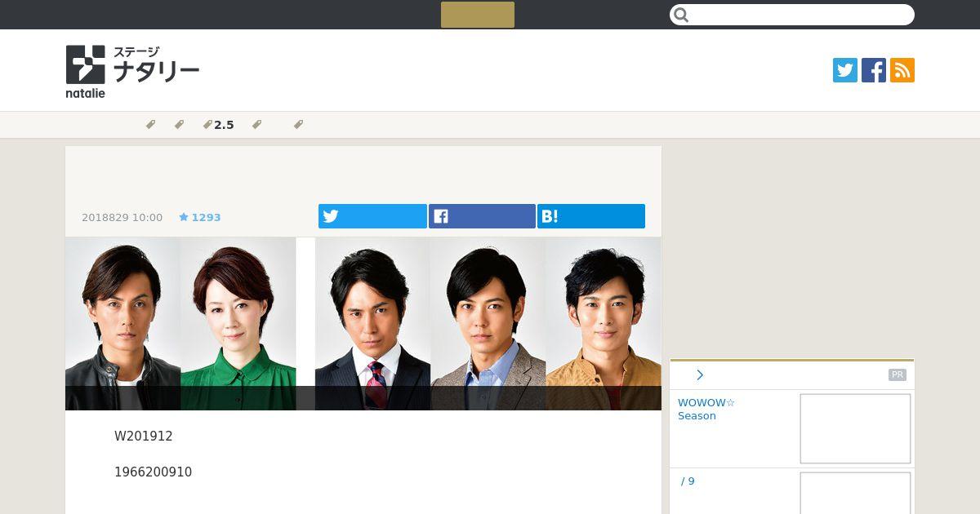The height and width of the screenshot is (514, 980).
Task: Click the magnifier search icon
Action: 682,15
